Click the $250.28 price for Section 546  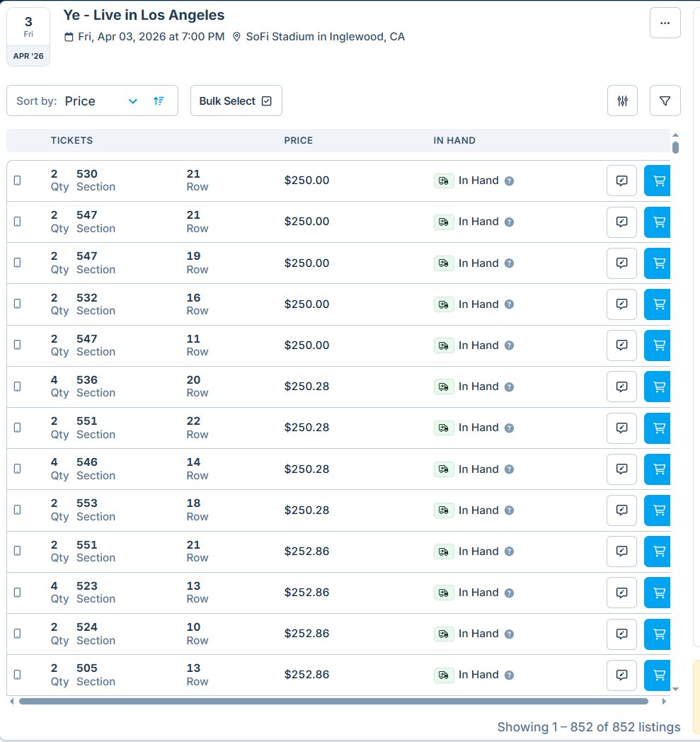tap(306, 469)
